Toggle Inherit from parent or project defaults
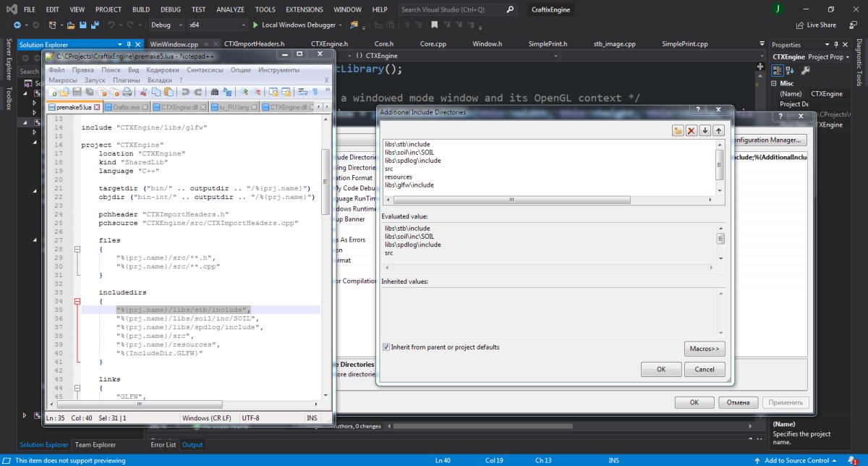Viewport: 868px width, 466px height. [x=386, y=347]
